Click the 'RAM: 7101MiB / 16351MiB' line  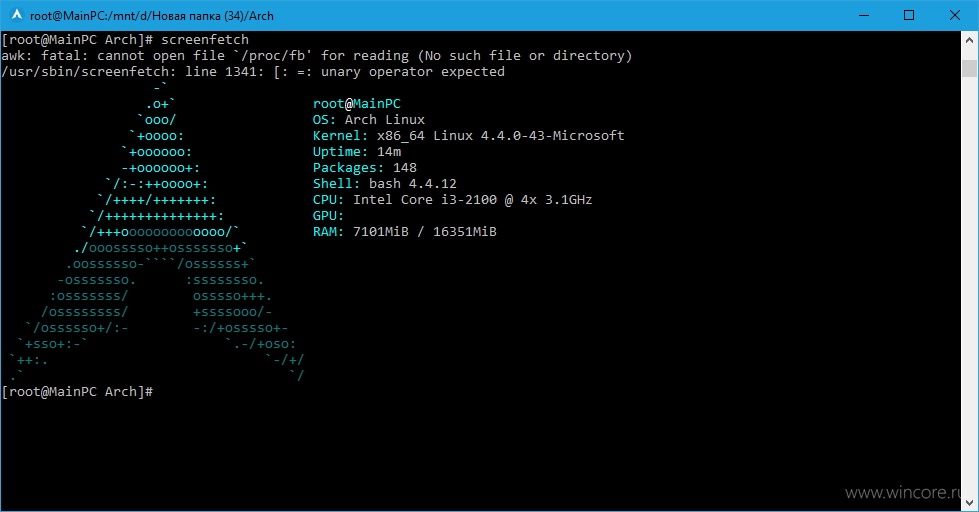click(x=405, y=232)
